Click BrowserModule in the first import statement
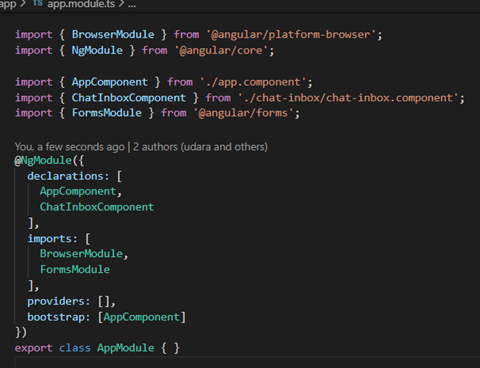The image size is (480, 368). tap(113, 35)
